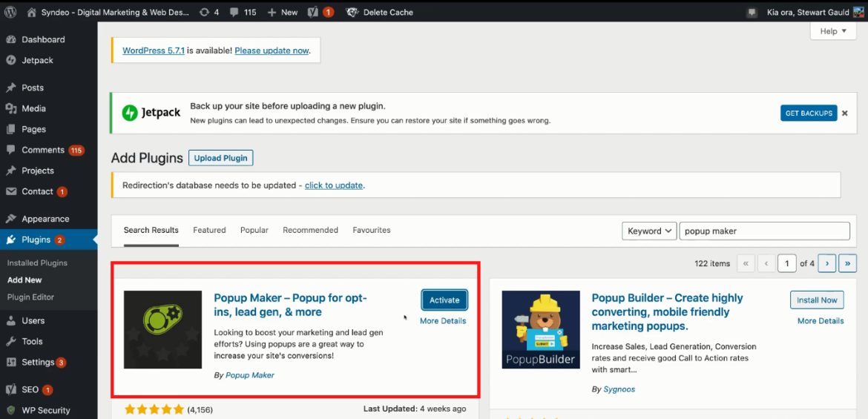868x419 pixels.
Task: Select the Search Results tab
Action: tap(151, 230)
